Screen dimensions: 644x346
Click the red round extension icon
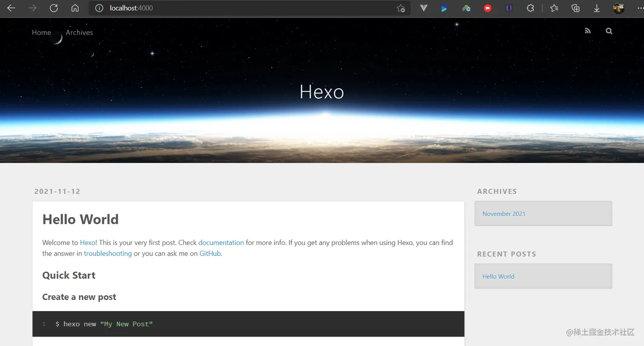point(488,8)
